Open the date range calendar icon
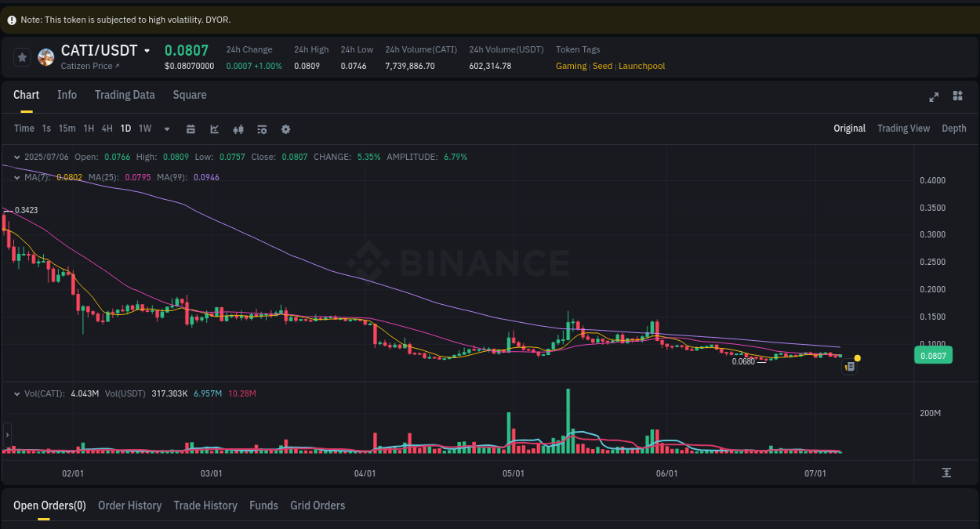The width and height of the screenshot is (980, 529). click(x=191, y=129)
